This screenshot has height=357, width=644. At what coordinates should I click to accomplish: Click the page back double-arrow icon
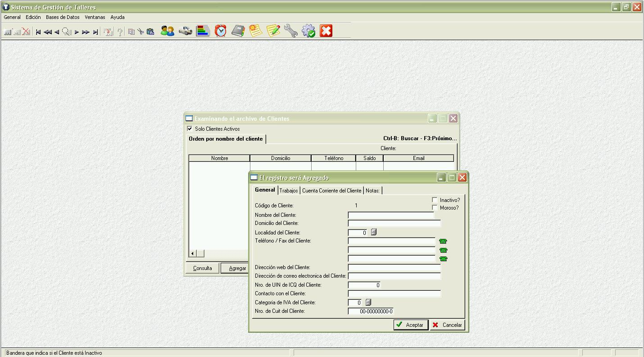click(48, 32)
